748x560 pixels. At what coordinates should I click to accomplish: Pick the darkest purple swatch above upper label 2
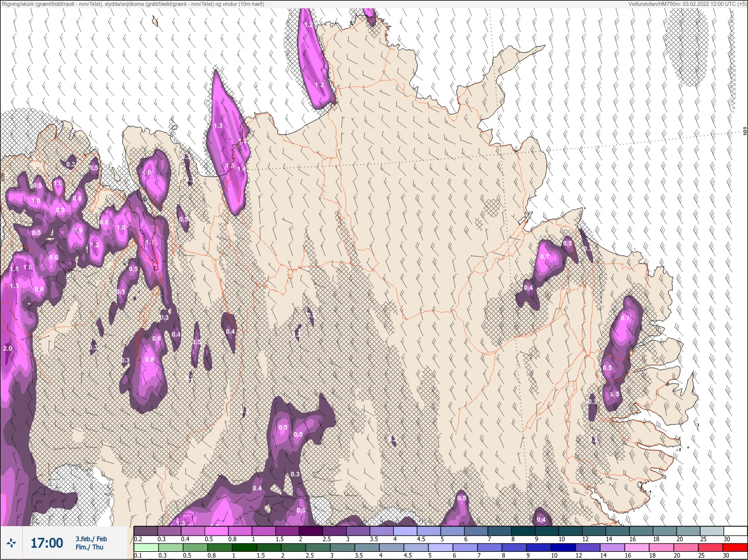pos(311,531)
